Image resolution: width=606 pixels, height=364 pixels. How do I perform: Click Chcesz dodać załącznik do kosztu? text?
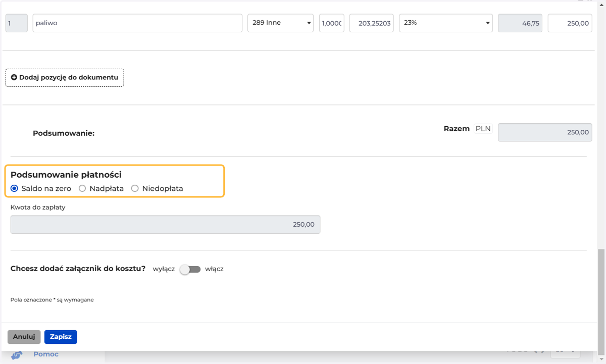[78, 269]
